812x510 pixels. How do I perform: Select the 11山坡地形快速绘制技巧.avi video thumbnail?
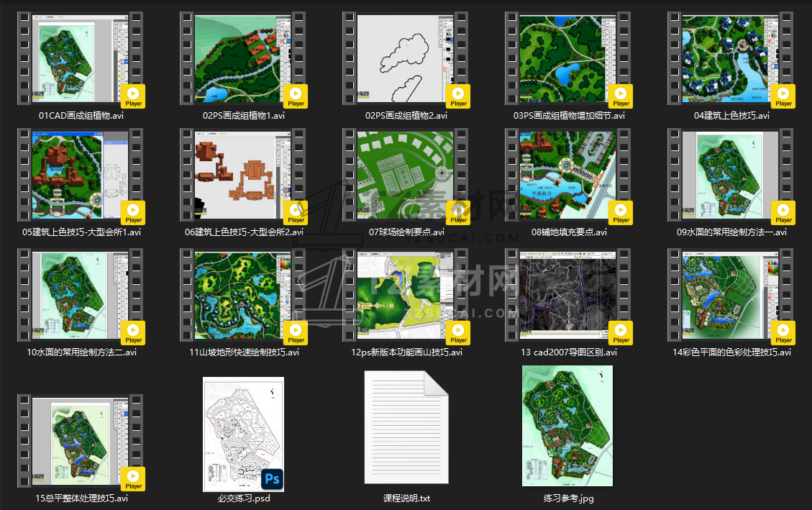pos(243,295)
